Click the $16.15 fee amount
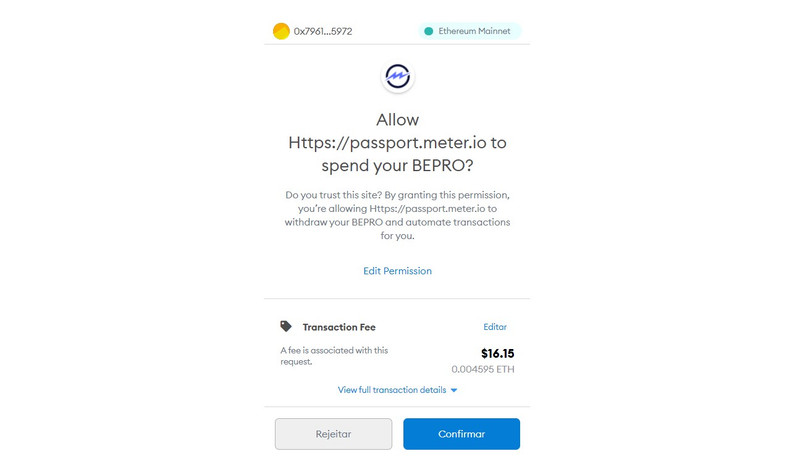The image size is (800, 472). click(497, 353)
